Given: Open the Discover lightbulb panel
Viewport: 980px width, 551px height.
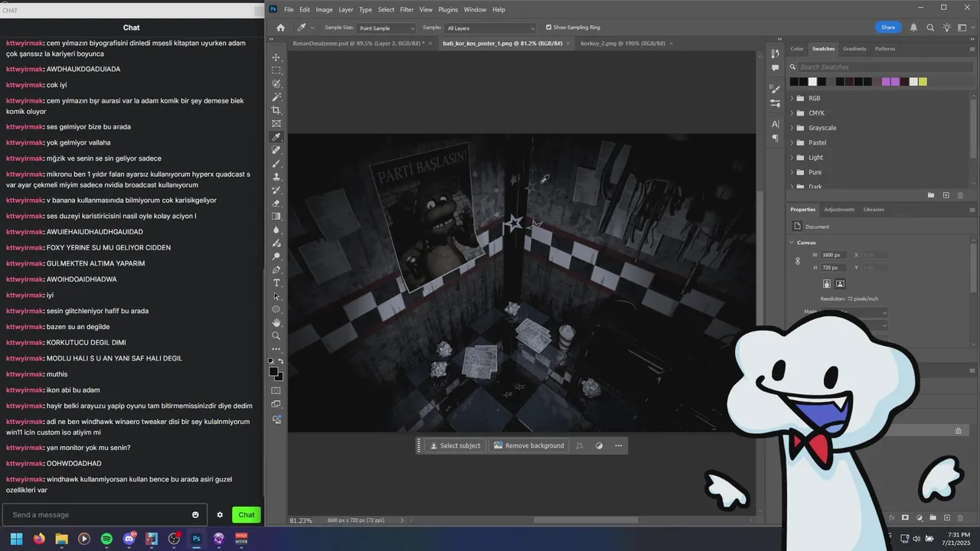Looking at the screenshot, I should (947, 28).
